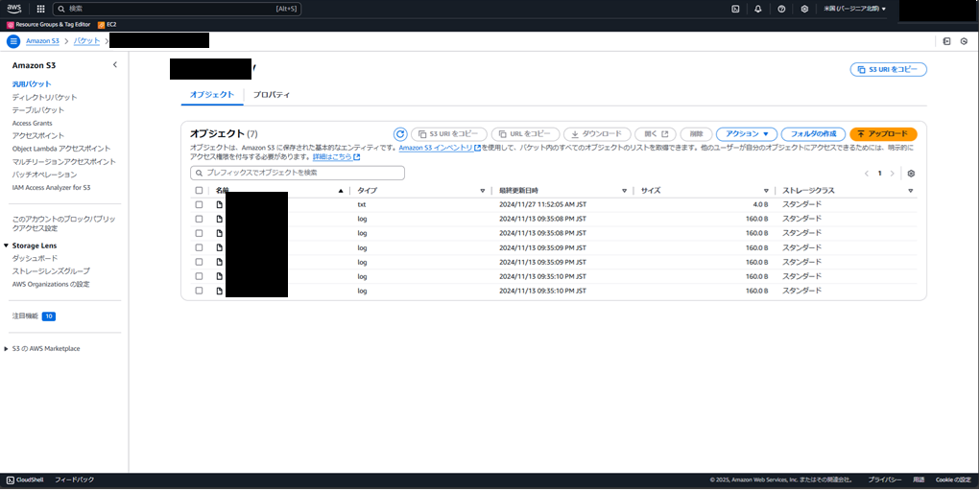The width and height of the screenshot is (980, 491).
Task: Sort by the サイズ column caret
Action: click(x=766, y=191)
